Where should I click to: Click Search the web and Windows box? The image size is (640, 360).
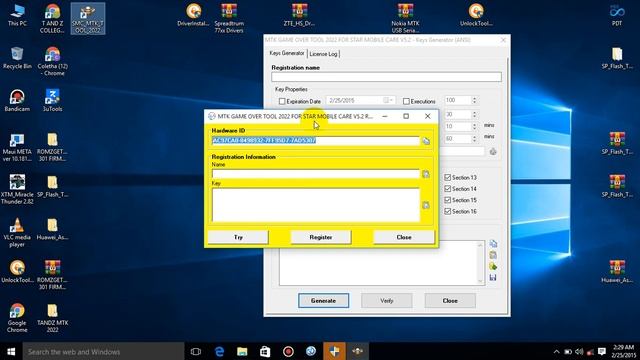(103, 351)
